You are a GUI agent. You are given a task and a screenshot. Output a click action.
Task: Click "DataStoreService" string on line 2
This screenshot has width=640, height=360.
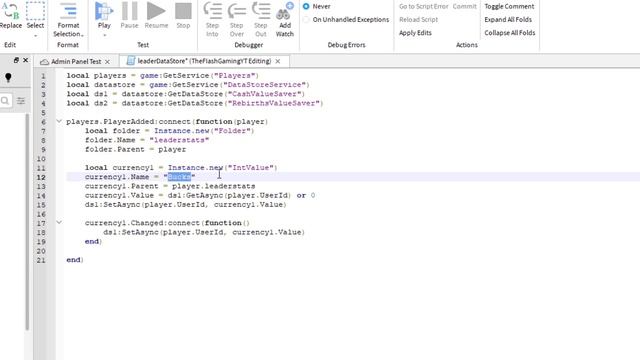tap(264, 84)
